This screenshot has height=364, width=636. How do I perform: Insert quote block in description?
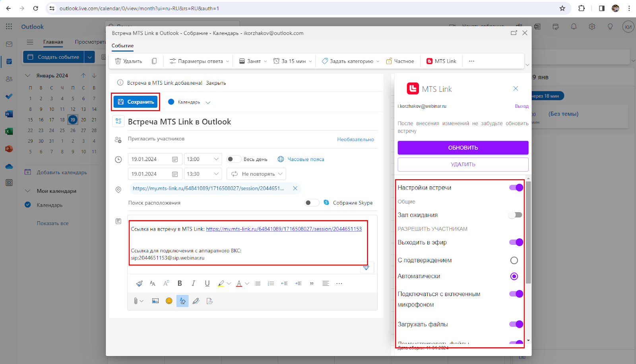click(312, 283)
